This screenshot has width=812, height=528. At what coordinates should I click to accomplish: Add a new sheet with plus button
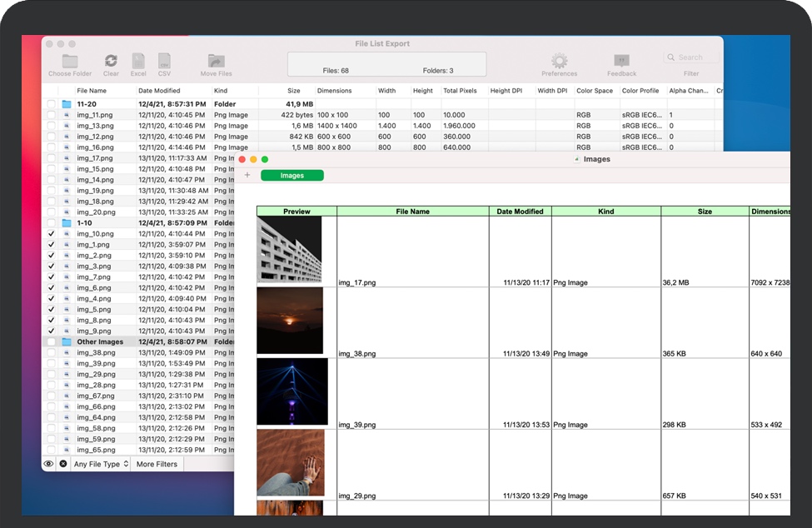(247, 176)
